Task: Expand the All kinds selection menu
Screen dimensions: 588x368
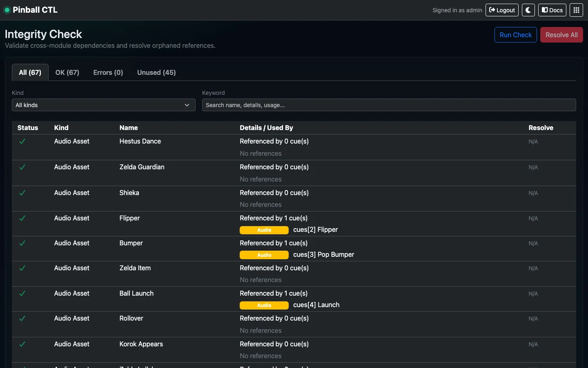Action: pyautogui.click(x=103, y=105)
